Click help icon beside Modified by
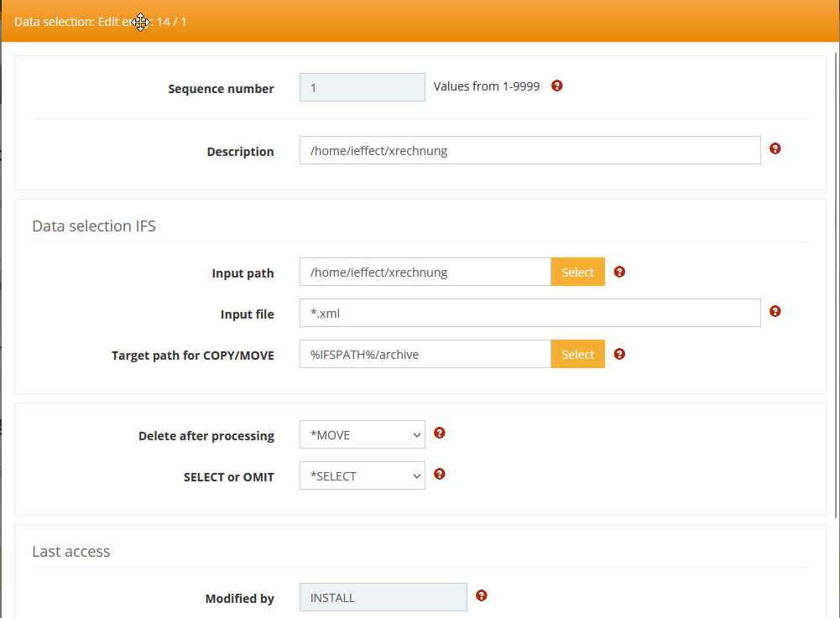The width and height of the screenshot is (840, 618). click(x=482, y=595)
